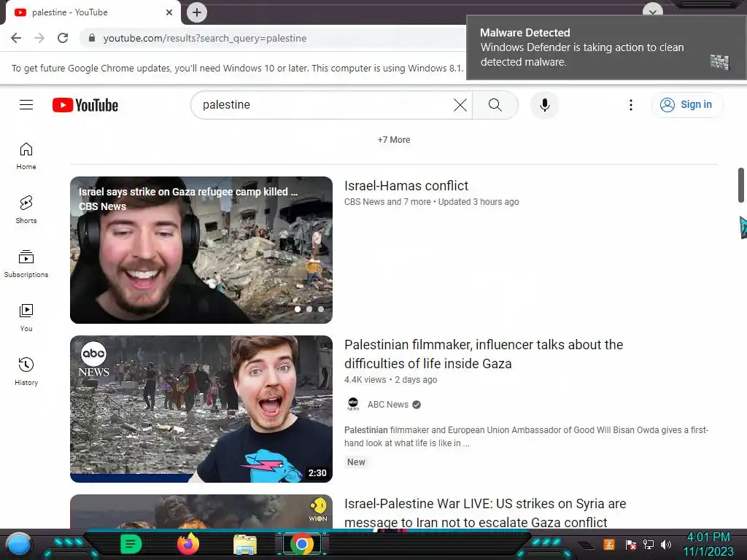This screenshot has width=747, height=560.
Task: Open Home in the YouTube sidebar
Action: tap(26, 156)
